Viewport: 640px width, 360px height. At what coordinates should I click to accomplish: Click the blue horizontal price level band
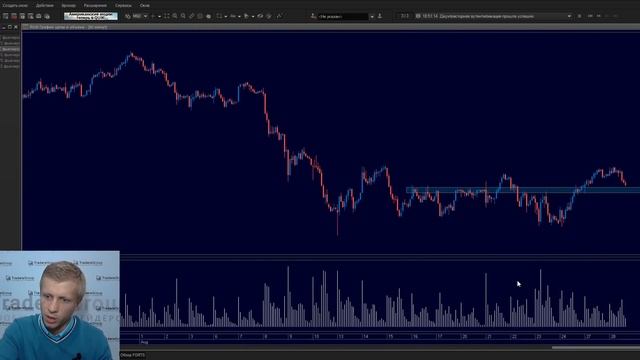coord(523,190)
